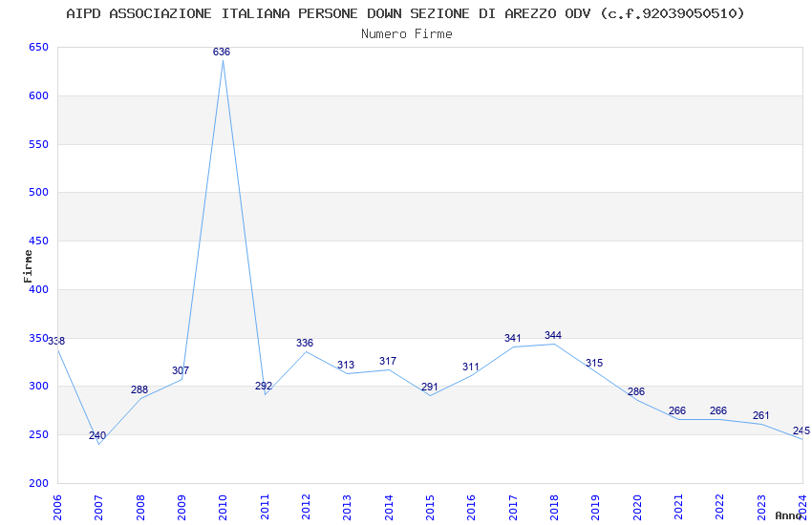The image size is (812, 525).
Task: Click the y-axis value 500
Action: click(38, 192)
